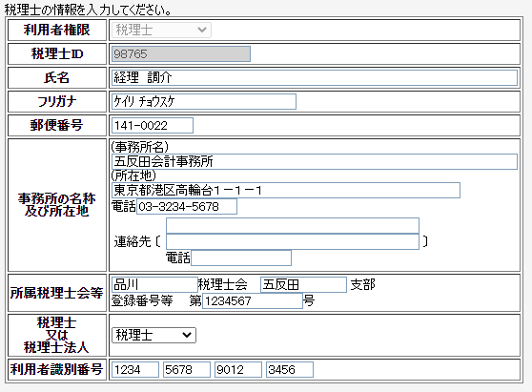Image resolution: width=532 pixels, height=392 pixels.
Task: Click the 事務所名 field 五反田会計事務所
Action: (315, 161)
